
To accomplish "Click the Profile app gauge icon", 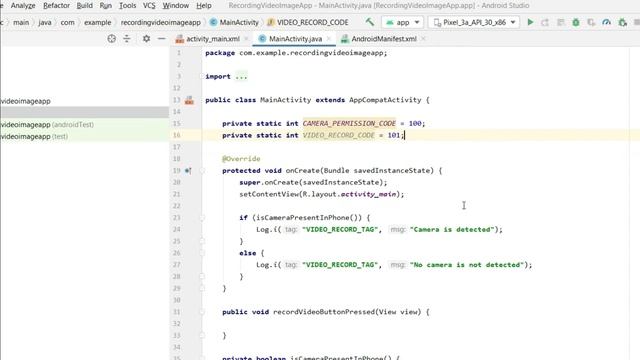I will pyautogui.click(x=607, y=22).
